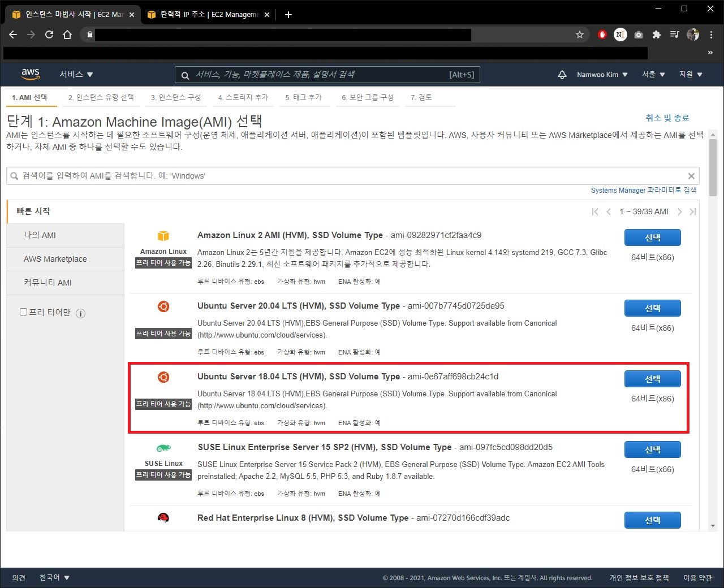Click the Ubuntu 18.04 logo icon
Image resolution: width=724 pixels, height=588 pixels.
[163, 377]
